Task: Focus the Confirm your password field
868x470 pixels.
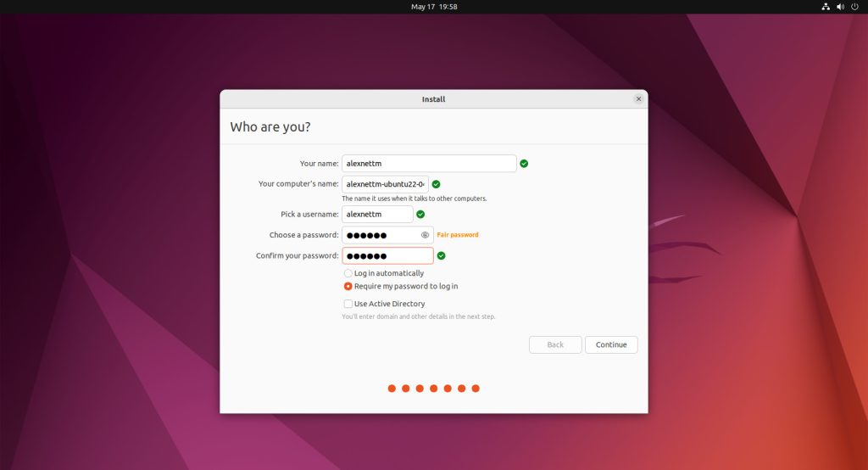Action: 387,255
